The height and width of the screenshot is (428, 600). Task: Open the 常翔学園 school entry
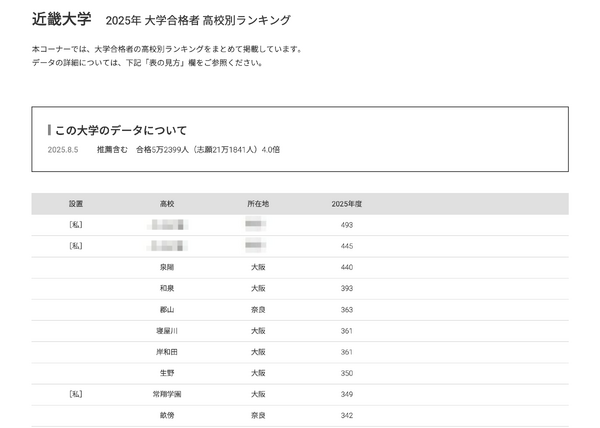point(166,394)
